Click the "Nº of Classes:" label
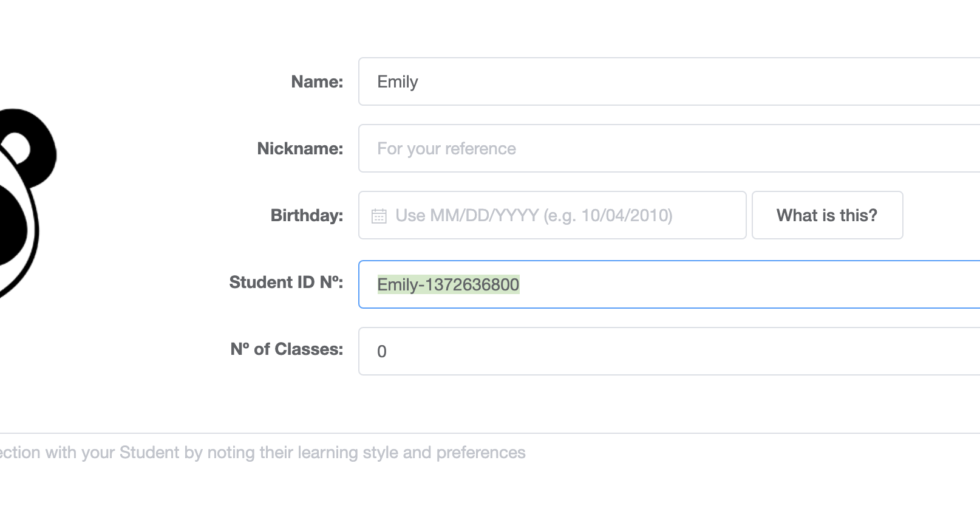The width and height of the screenshot is (980, 525). (287, 349)
